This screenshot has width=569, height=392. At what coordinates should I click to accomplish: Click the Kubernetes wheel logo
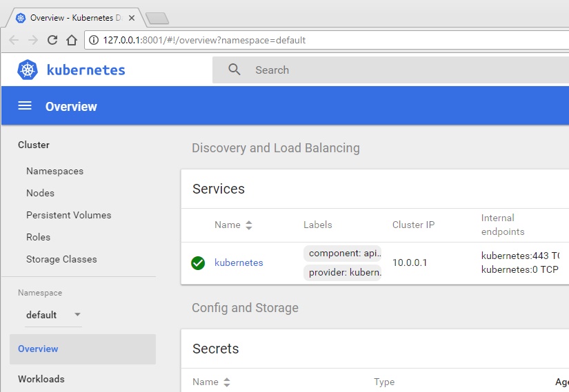28,70
